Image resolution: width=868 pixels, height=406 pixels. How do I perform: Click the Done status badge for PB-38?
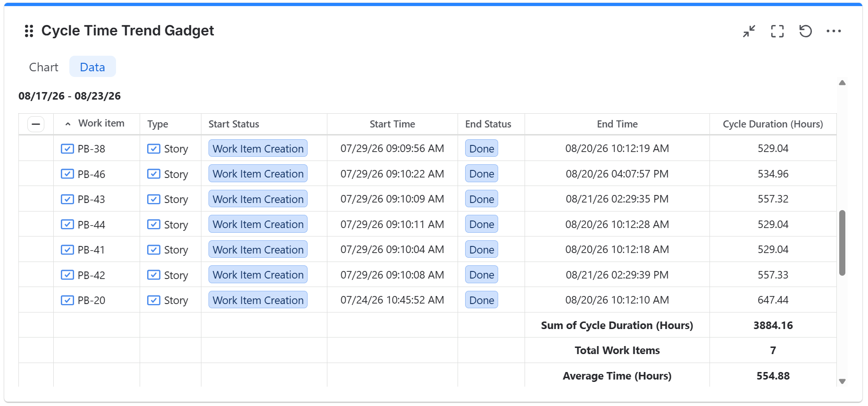(482, 148)
